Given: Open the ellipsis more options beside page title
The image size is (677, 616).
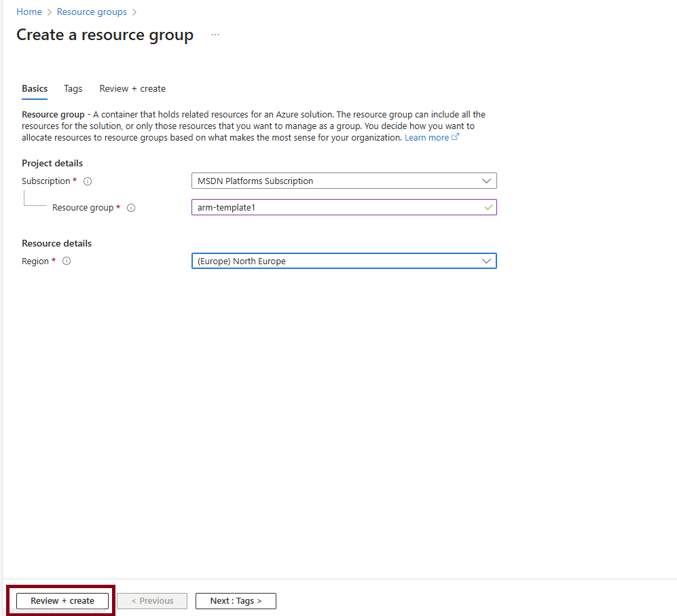Looking at the screenshot, I should pyautogui.click(x=215, y=35).
